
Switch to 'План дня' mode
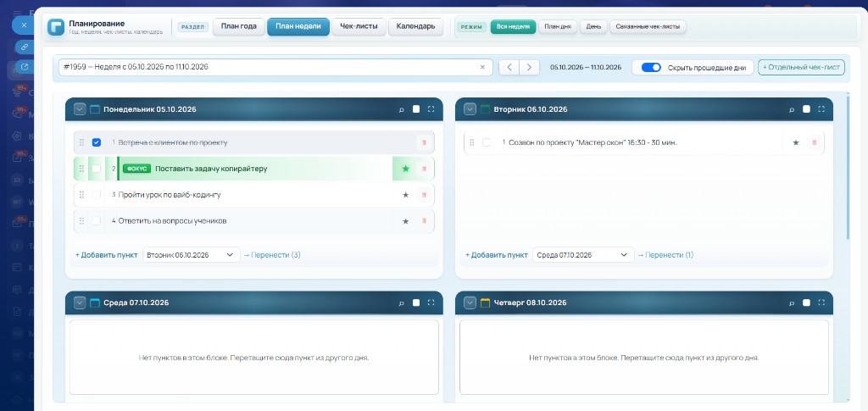558,26
